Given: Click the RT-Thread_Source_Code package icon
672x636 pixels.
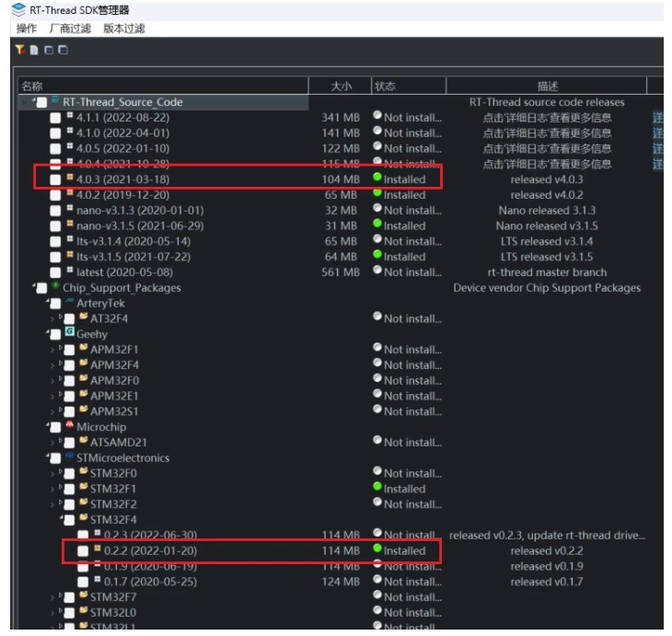Looking at the screenshot, I should 55,100.
